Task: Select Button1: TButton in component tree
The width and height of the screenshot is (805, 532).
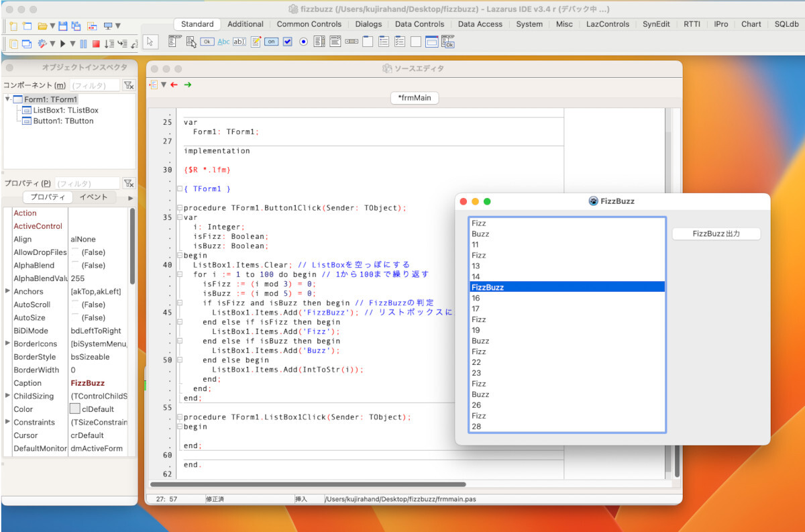Action: pyautogui.click(x=63, y=121)
